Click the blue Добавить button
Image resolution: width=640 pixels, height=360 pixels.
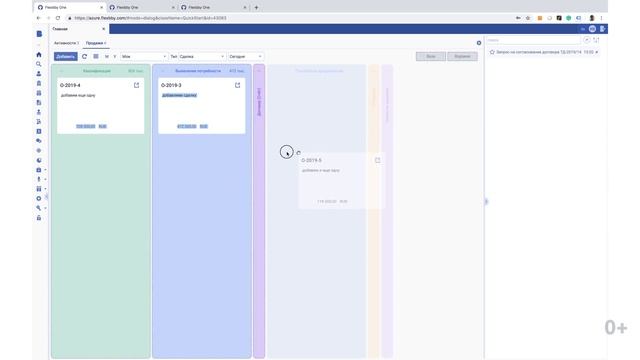tap(66, 56)
